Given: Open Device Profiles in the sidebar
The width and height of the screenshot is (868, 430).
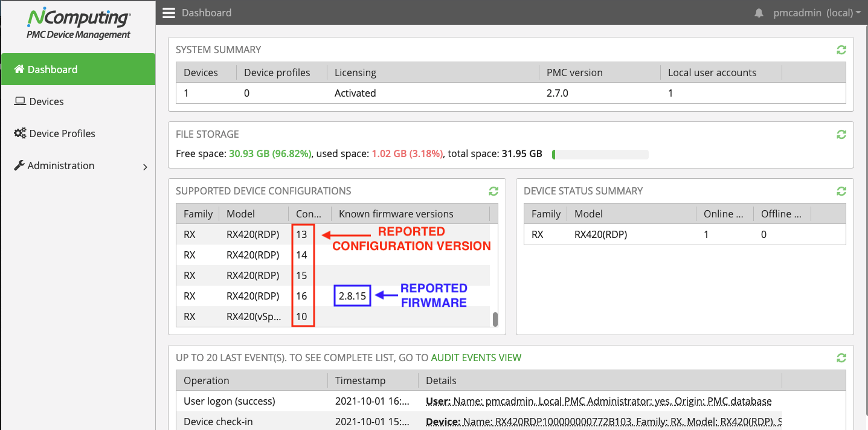Looking at the screenshot, I should (78, 133).
